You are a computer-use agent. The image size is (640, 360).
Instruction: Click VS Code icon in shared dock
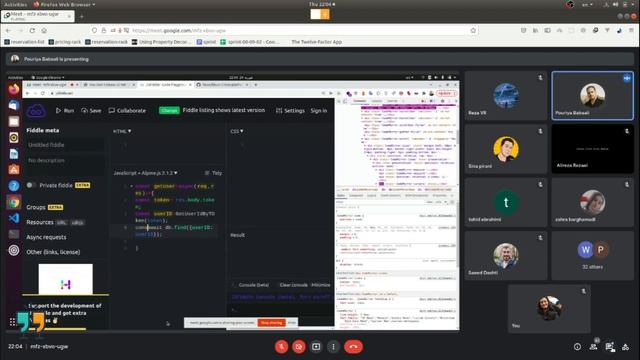click(14, 218)
